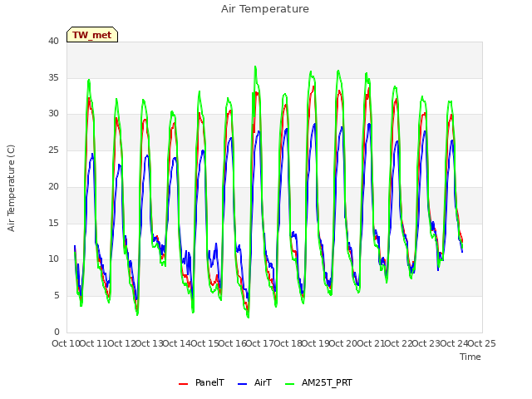
Task: Click the TW_met annotation label
Action: click(x=92, y=35)
